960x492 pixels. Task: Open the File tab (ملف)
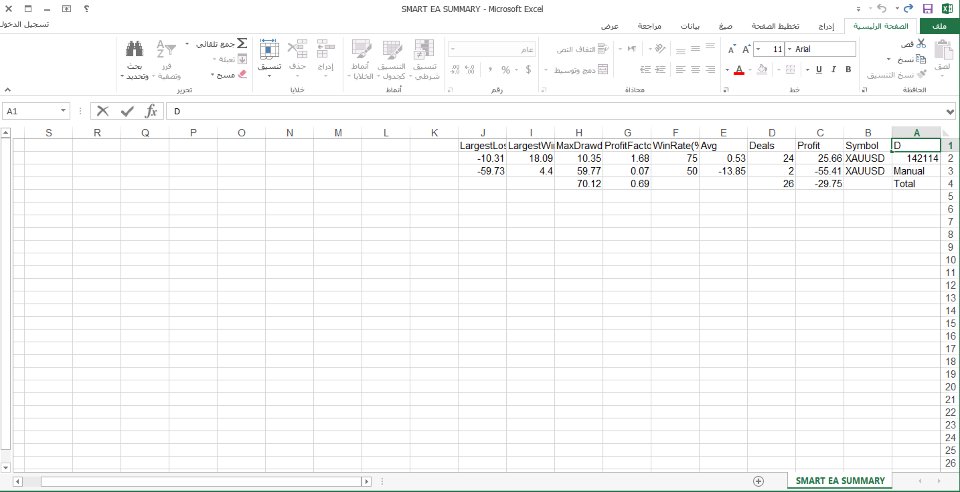939,26
